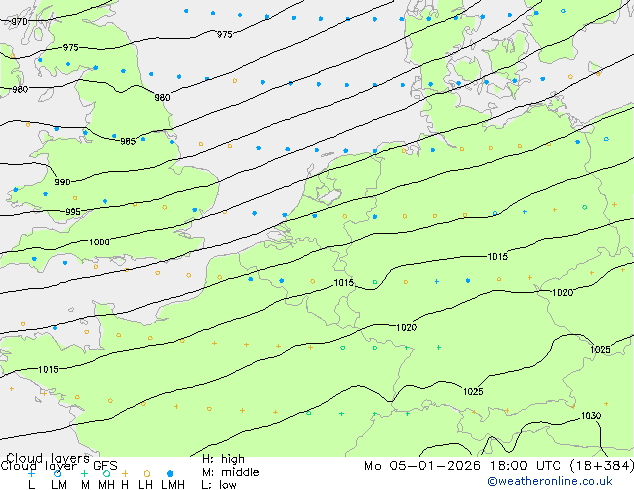Open the weatheronline.co.uk copyright link

click(550, 481)
